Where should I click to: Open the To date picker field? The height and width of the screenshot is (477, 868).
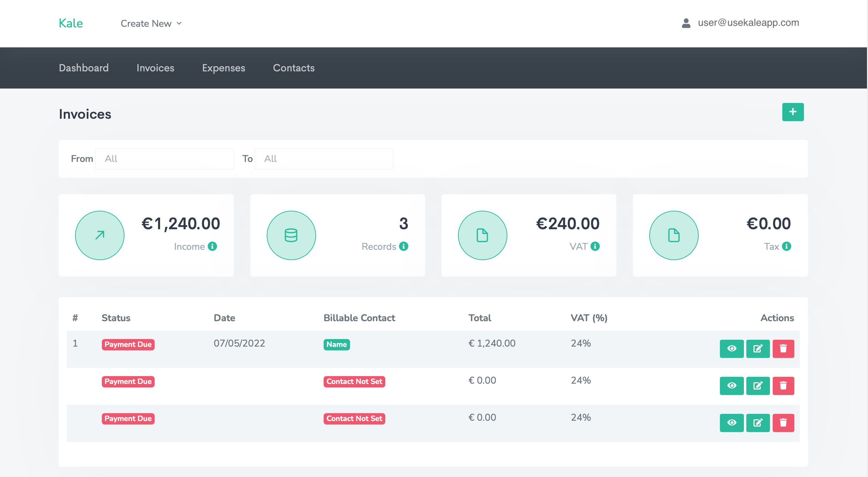pyautogui.click(x=324, y=159)
